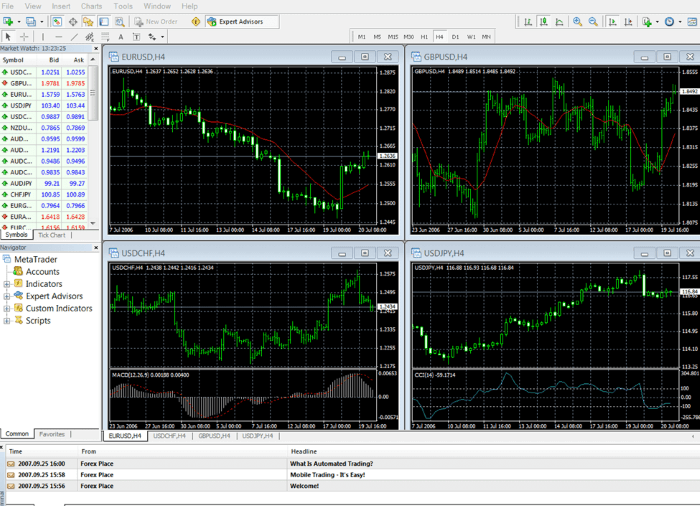Open a new chart from the toolbar
700x506 pixels.
click(8, 21)
